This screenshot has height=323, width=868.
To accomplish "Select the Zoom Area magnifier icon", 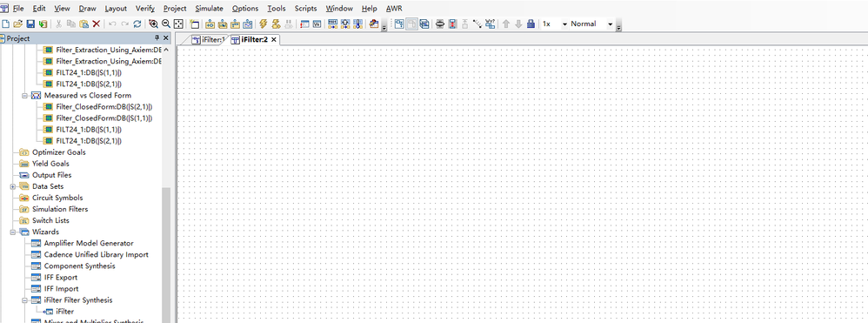I will 153,24.
